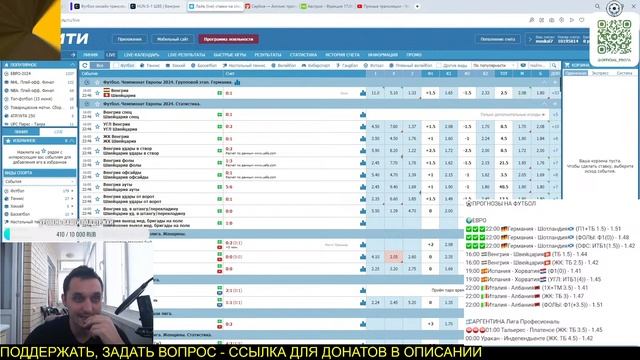Open statistics icon for УГЛ Венгрия row
The image size is (640, 360).
[x=363, y=127]
